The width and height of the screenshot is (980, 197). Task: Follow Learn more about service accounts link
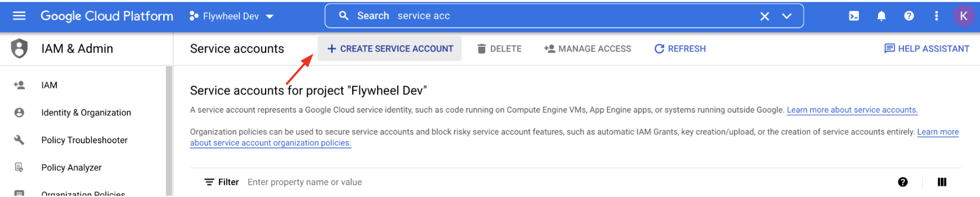pos(852,110)
